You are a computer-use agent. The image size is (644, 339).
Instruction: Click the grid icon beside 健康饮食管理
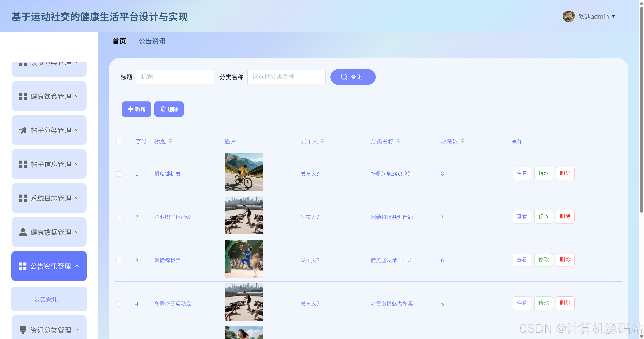(x=23, y=96)
